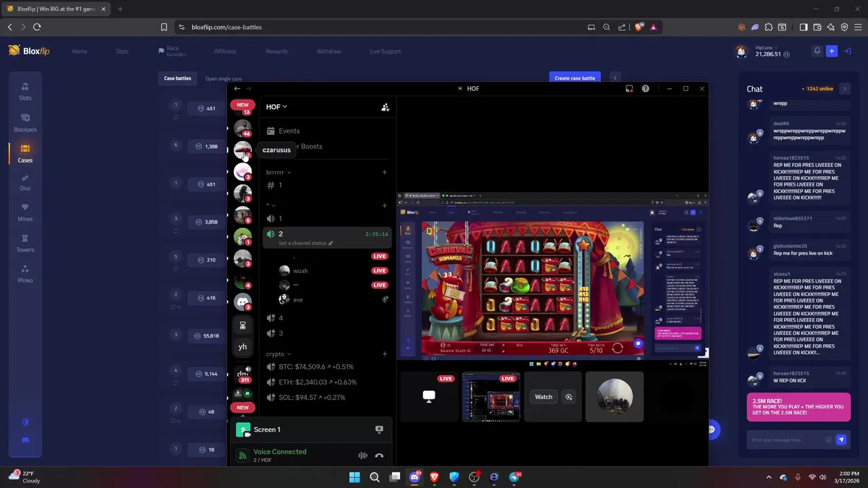Open the Mines game in sidebar

(x=25, y=213)
